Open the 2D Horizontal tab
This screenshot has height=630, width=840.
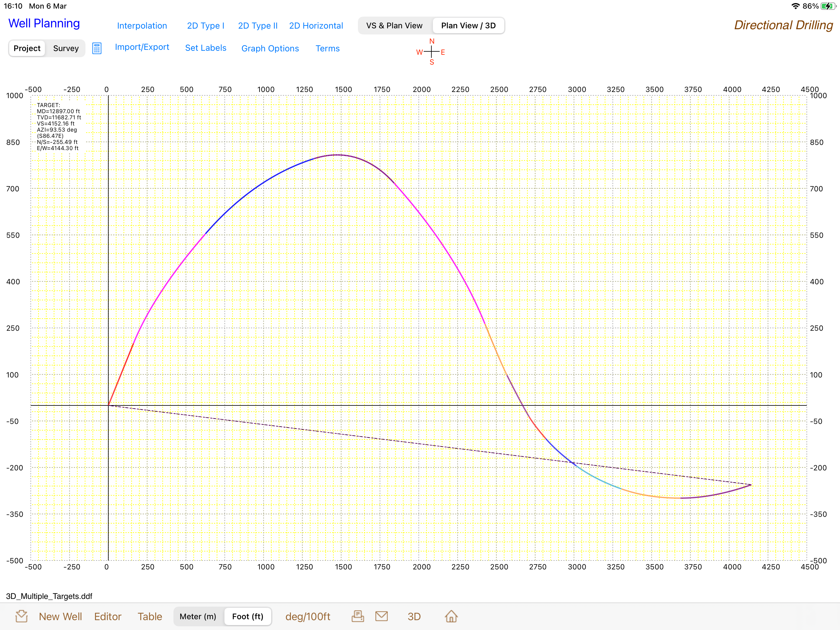(x=316, y=26)
